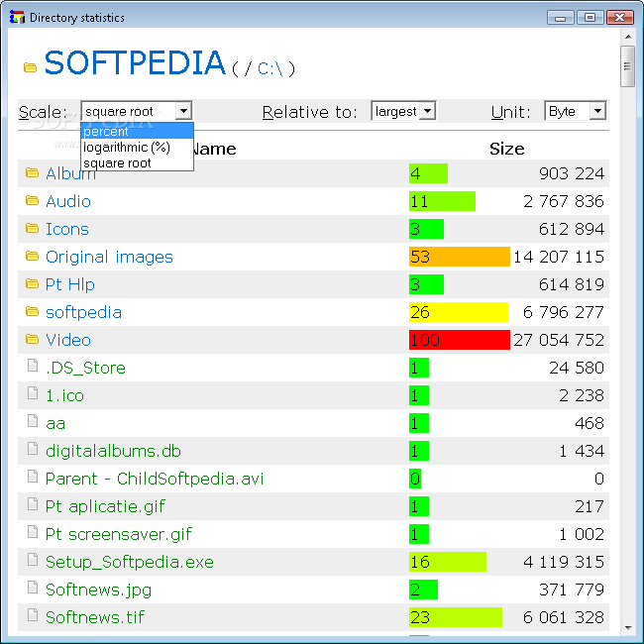Click the file icon beside Softnews.jpg
644x644 pixels.
33,588
